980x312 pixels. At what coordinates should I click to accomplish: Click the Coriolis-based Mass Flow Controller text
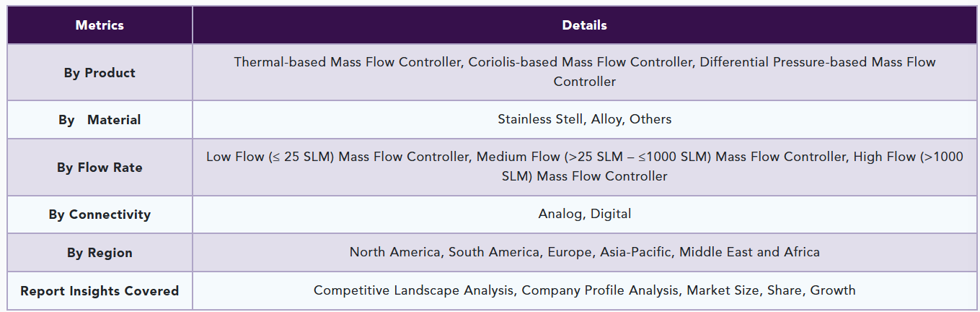tap(580, 62)
